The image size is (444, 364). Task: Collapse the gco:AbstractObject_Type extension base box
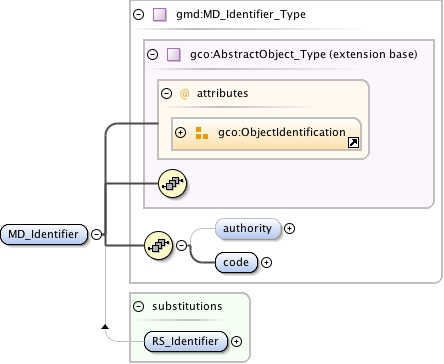(x=153, y=54)
